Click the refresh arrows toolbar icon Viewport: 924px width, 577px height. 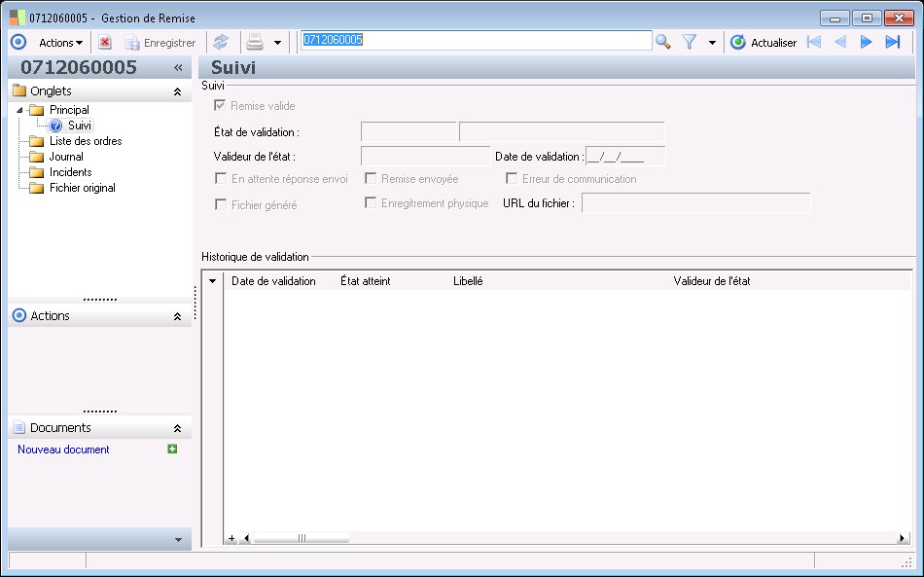coord(221,43)
